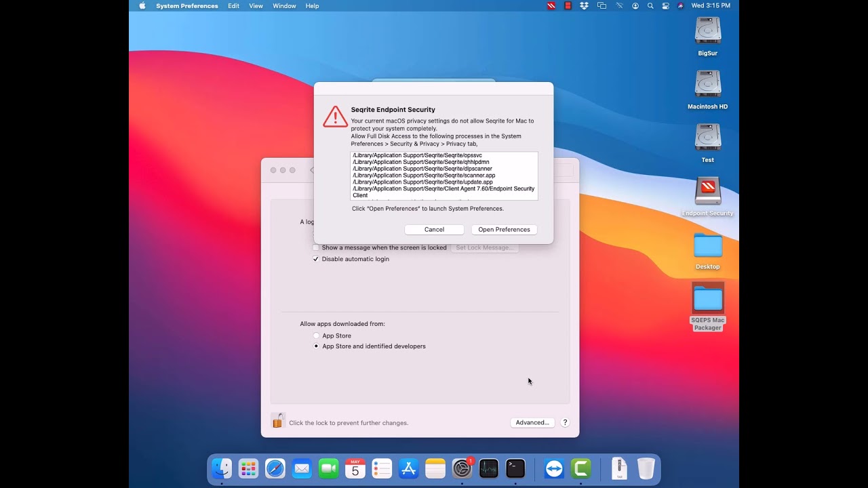Launch Terminal from the Dock
Image resolution: width=868 pixels, height=488 pixels.
pyautogui.click(x=515, y=468)
